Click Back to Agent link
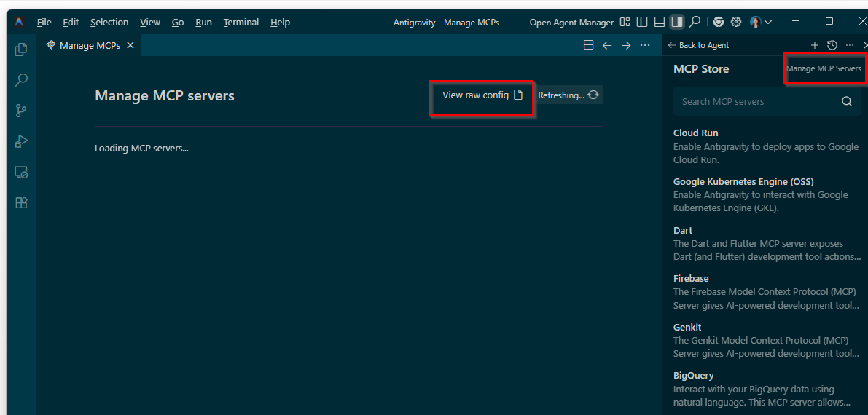This screenshot has height=415, width=868. coord(698,45)
